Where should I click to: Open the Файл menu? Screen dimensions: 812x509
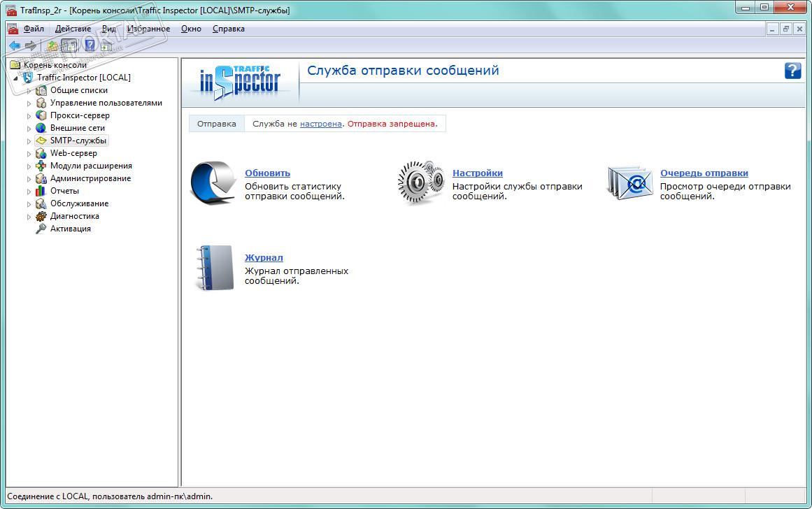click(34, 29)
